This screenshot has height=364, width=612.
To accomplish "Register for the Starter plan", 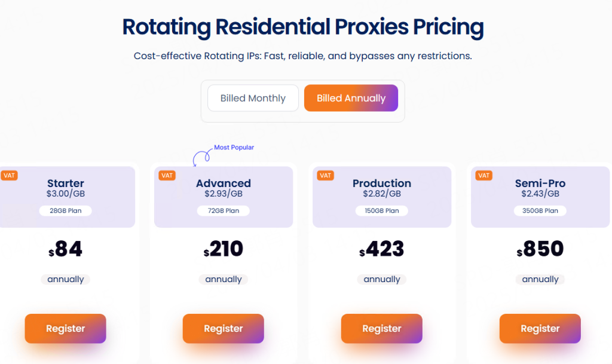I will [x=65, y=329].
